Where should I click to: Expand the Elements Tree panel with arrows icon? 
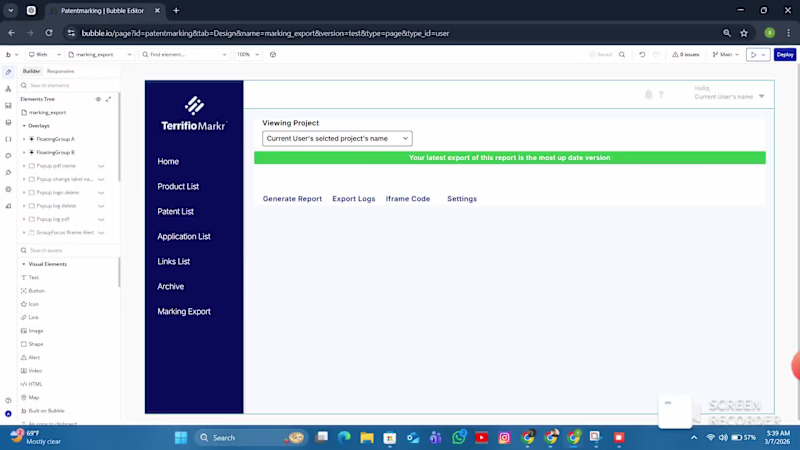click(x=108, y=99)
